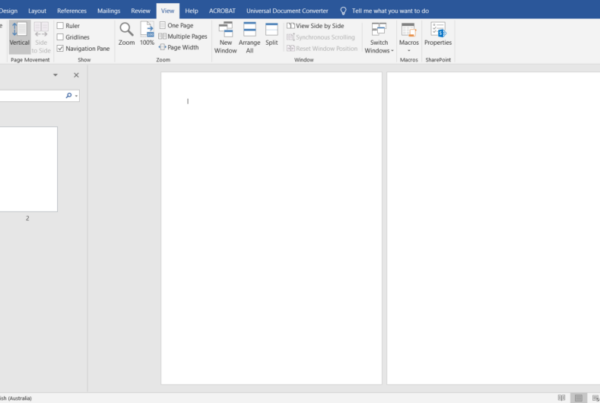The width and height of the screenshot is (600, 403).
Task: Open the Layout tab
Action: point(37,11)
